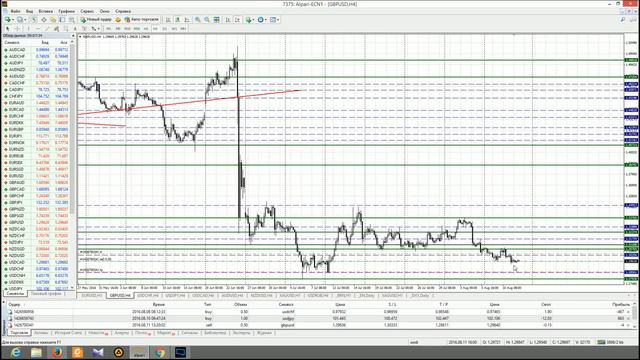Open the Окно menu
640x360 pixels.
[x=104, y=11]
